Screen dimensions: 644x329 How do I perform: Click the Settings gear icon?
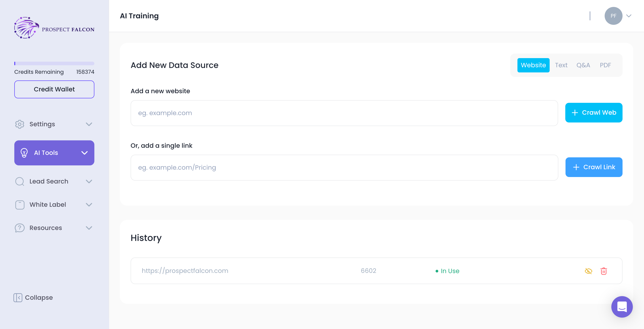pos(19,124)
